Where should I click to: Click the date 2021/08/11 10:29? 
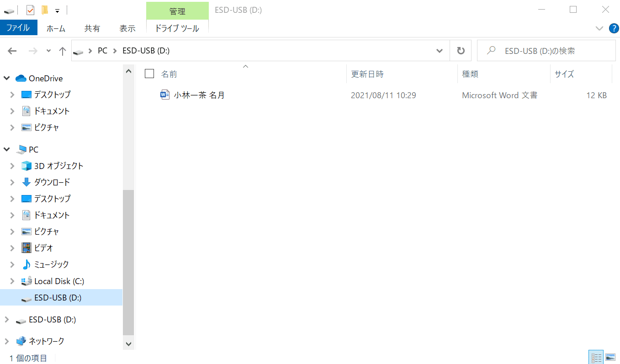tap(383, 95)
